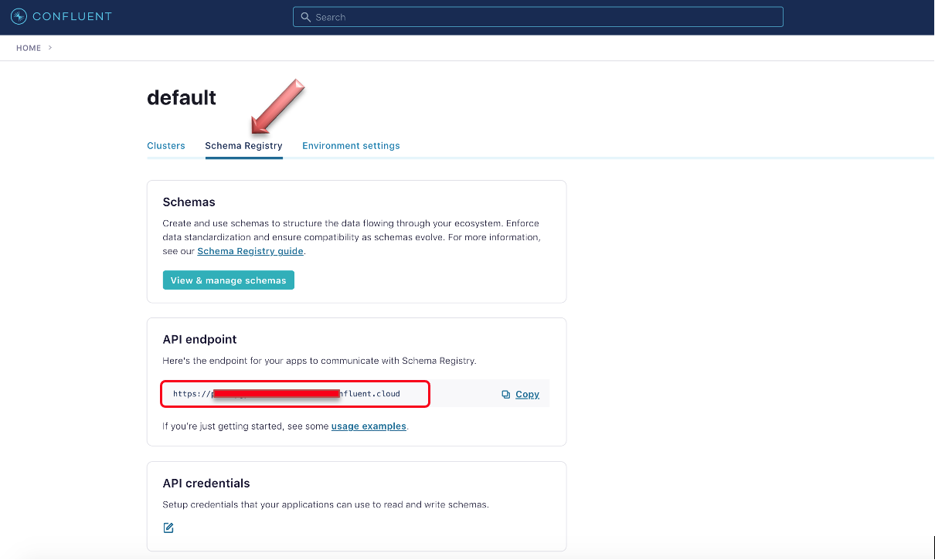Click the Schemas card heading
Image resolution: width=935 pixels, height=560 pixels.
pos(189,202)
